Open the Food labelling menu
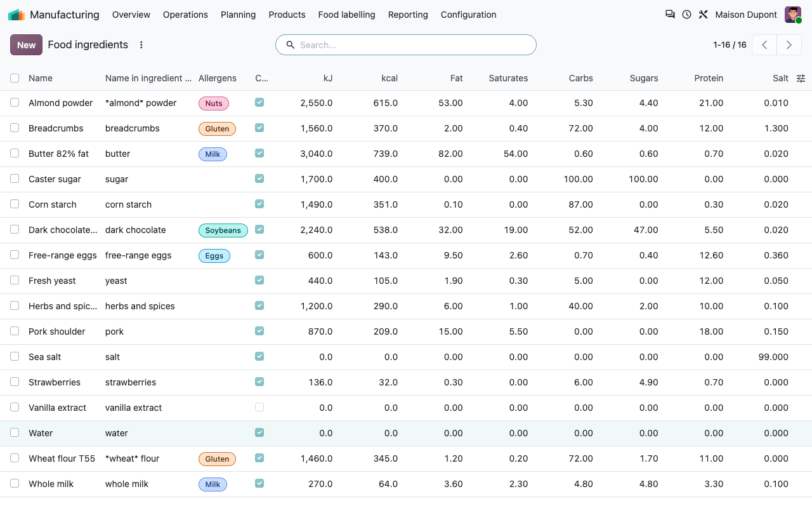The image size is (812, 508). pyautogui.click(x=346, y=15)
